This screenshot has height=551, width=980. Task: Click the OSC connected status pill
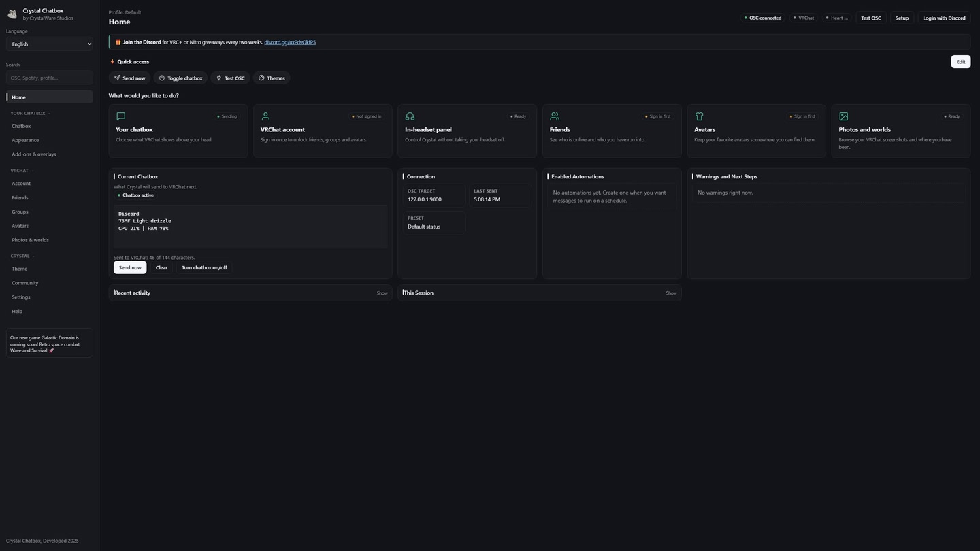(762, 18)
